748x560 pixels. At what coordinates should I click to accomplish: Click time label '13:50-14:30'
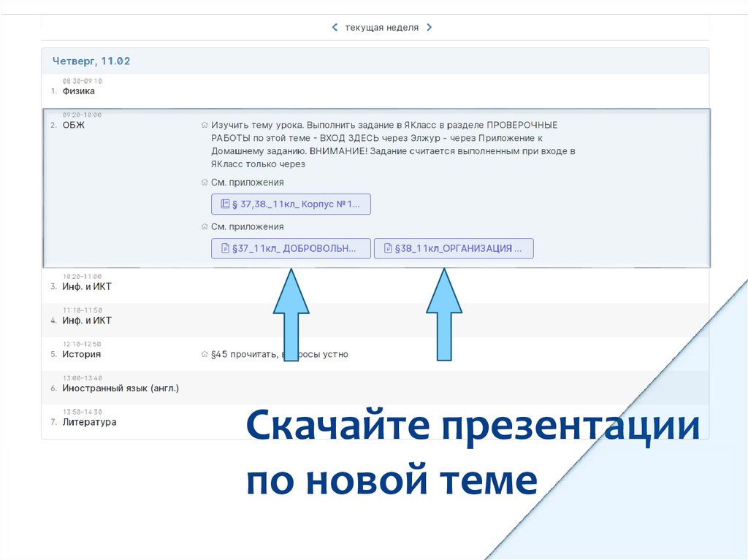pos(83,412)
